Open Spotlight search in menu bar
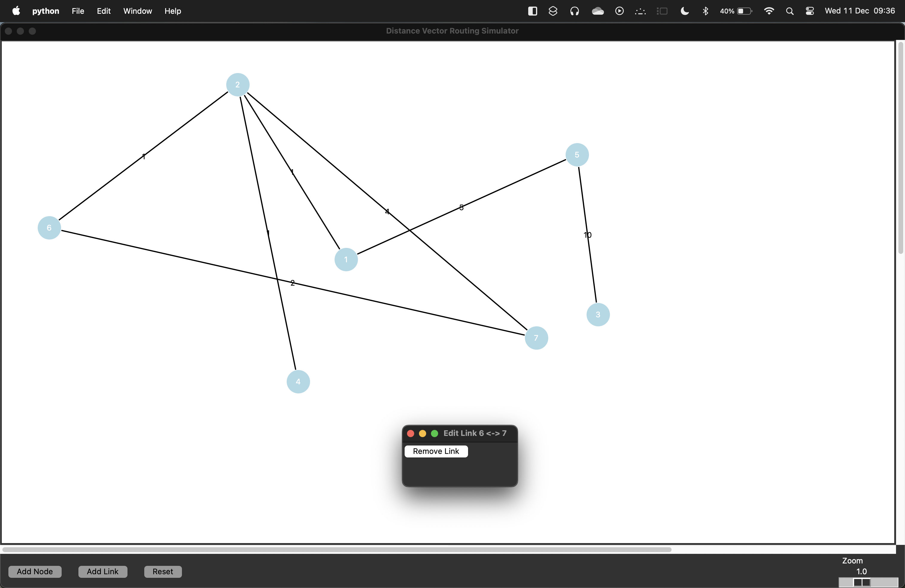This screenshot has height=588, width=905. coord(789,11)
